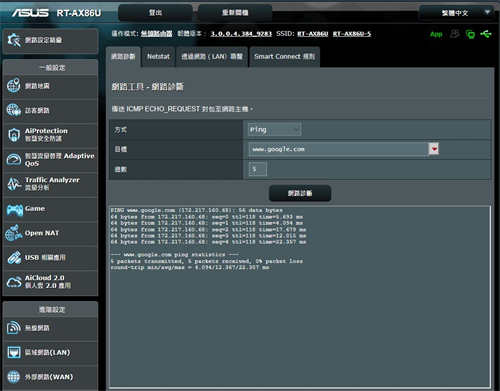This screenshot has width=500, height=391.
Task: Open the AiProtection shield icon
Action: coord(14,135)
